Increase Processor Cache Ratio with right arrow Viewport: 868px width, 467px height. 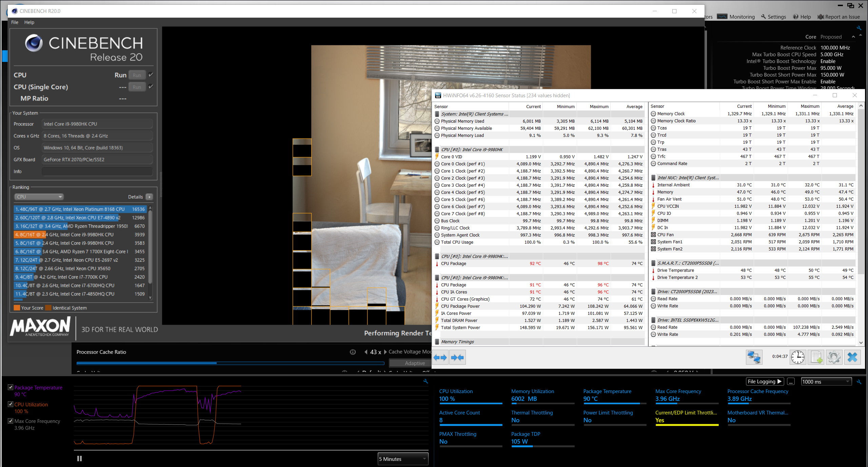coord(385,352)
